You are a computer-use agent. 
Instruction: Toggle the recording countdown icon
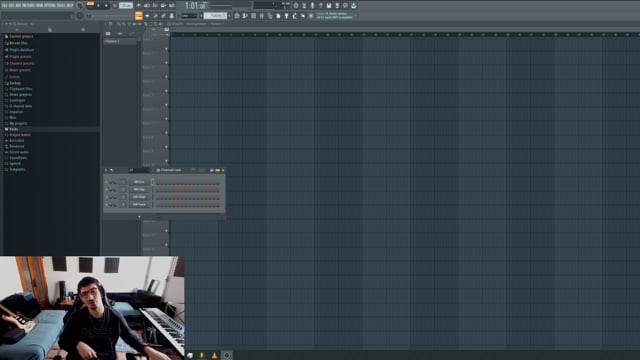tap(156, 6)
